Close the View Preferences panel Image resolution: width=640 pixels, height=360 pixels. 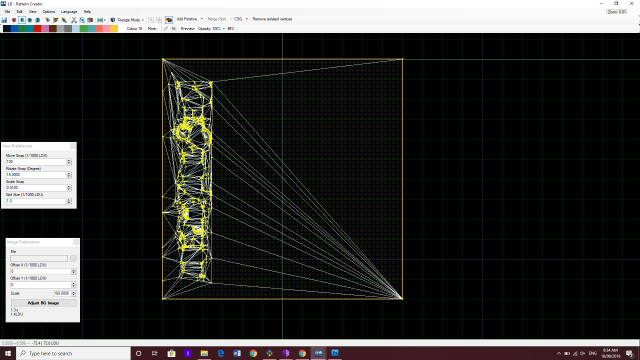tap(73, 146)
